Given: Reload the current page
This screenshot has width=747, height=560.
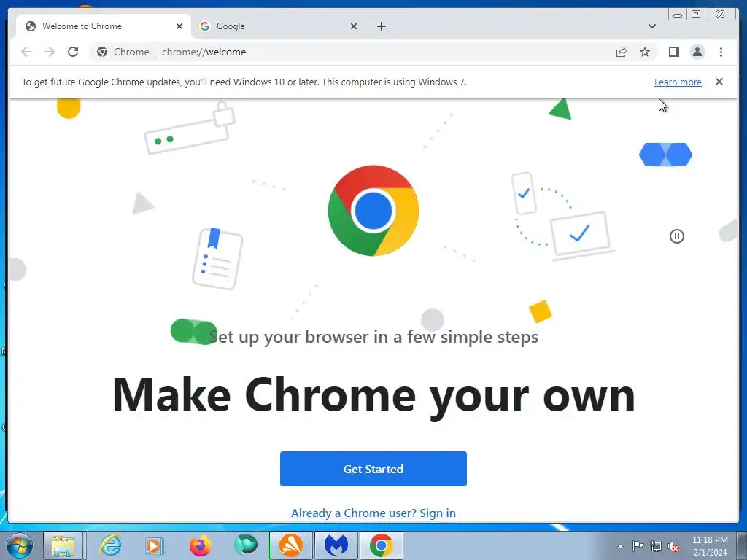Looking at the screenshot, I should [73, 52].
